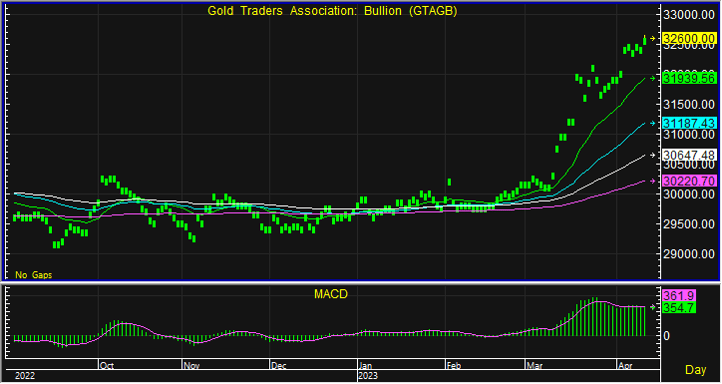Select the cyan 31187.43 moving average label

689,123
